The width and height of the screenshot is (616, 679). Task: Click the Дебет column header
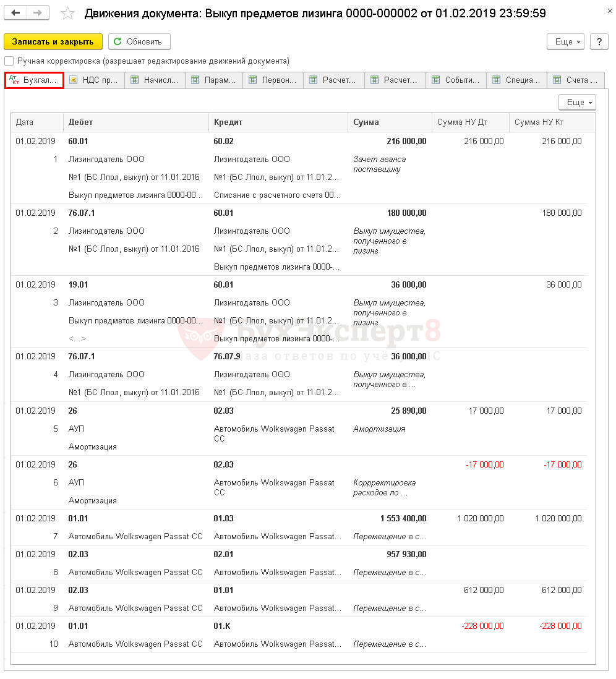[x=135, y=122]
